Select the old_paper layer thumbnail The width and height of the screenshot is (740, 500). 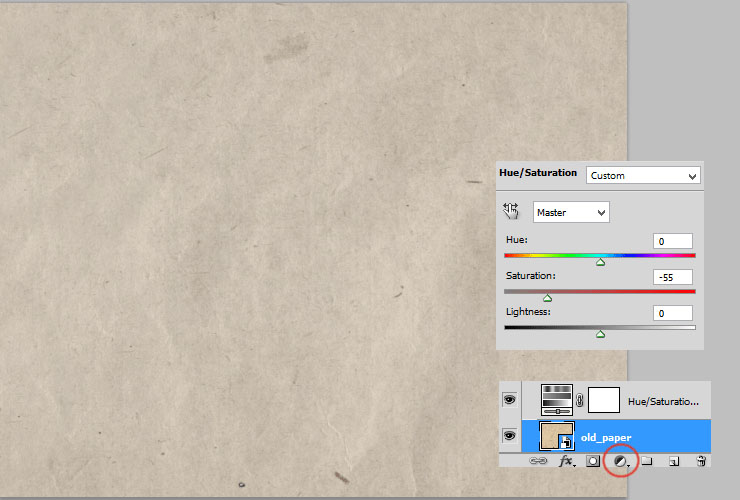pyautogui.click(x=557, y=436)
